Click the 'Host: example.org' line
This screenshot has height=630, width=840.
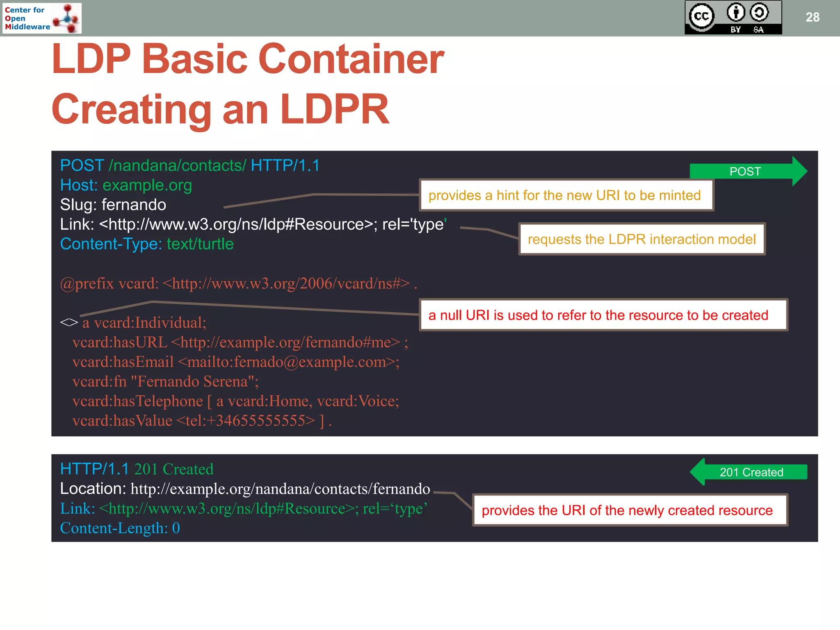(x=126, y=185)
